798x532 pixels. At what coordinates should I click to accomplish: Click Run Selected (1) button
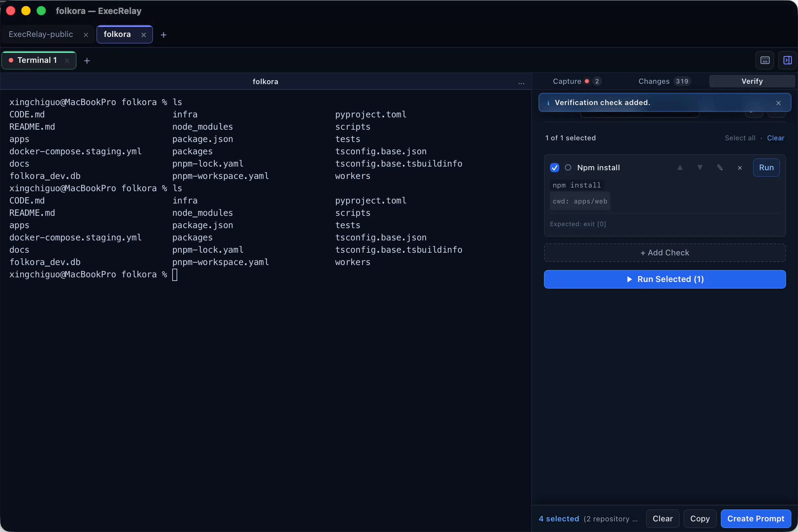(664, 279)
